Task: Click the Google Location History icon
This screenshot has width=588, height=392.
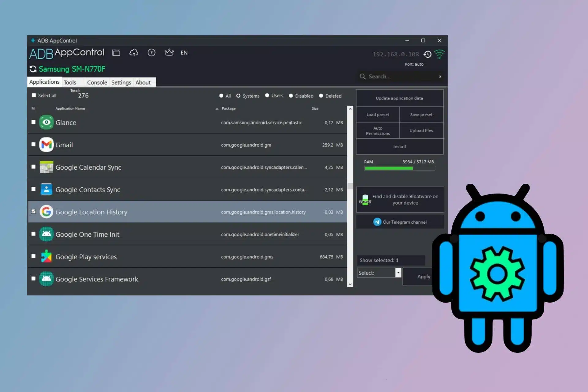Action: [x=46, y=212]
